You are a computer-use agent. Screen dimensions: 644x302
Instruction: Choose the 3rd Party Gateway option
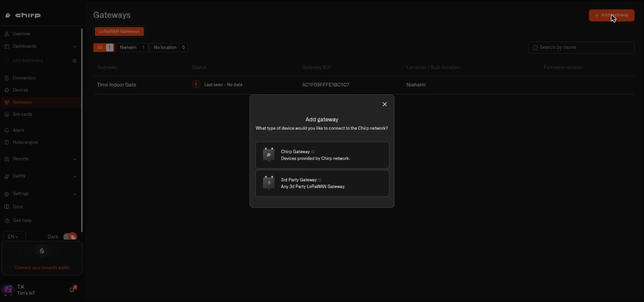[x=322, y=183]
